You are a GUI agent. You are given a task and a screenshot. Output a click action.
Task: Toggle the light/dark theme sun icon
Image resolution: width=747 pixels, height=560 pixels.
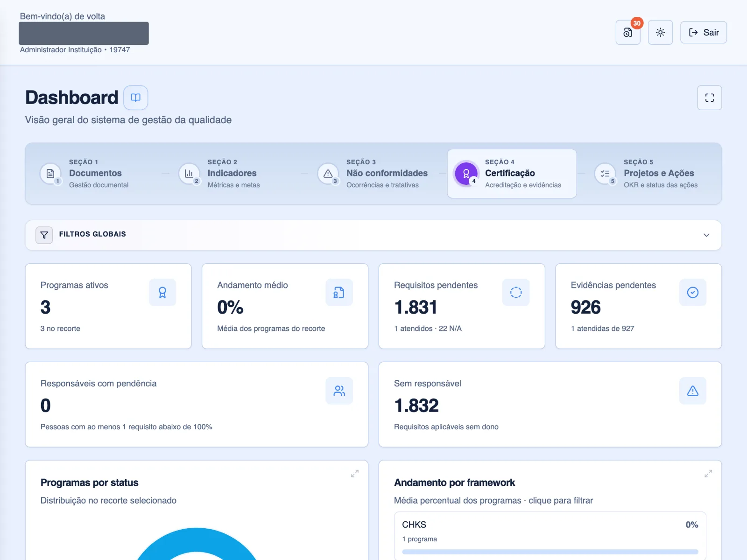pos(660,32)
